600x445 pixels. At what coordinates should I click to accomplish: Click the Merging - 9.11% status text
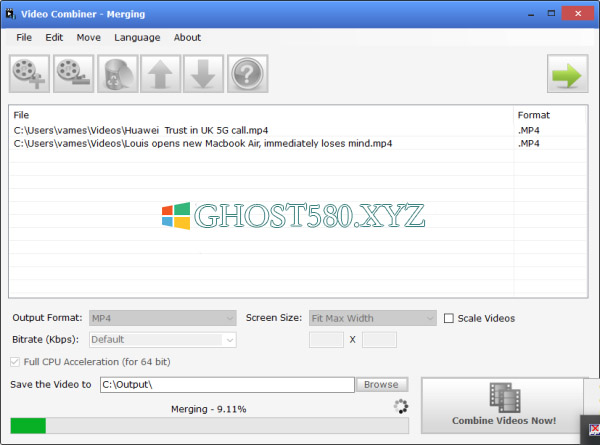[209, 409]
